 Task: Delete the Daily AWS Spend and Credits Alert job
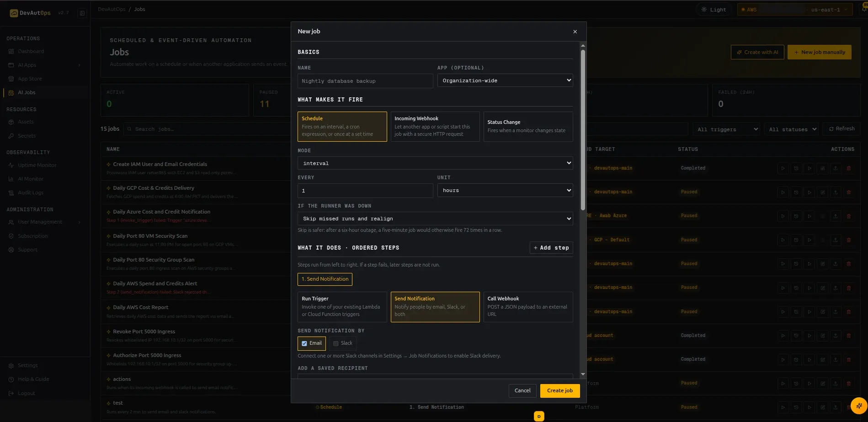pyautogui.click(x=849, y=288)
